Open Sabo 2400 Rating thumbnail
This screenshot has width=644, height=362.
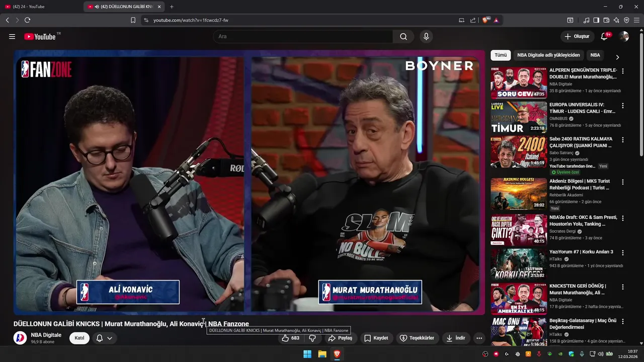tap(519, 152)
